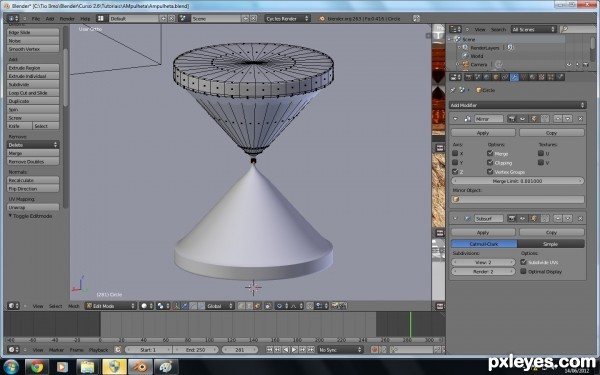The image size is (600, 375).
Task: Toggle Subsurf modifier render camera icon
Action: (x=512, y=218)
